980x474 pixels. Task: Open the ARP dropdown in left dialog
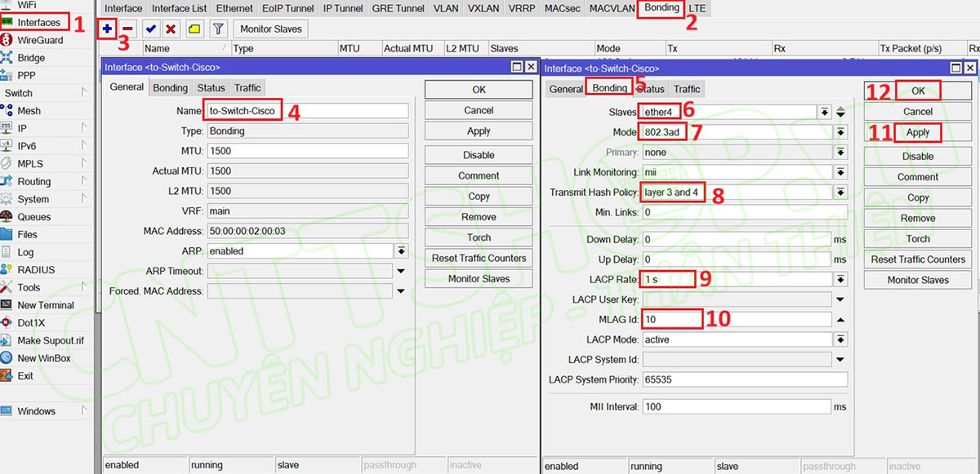point(401,251)
